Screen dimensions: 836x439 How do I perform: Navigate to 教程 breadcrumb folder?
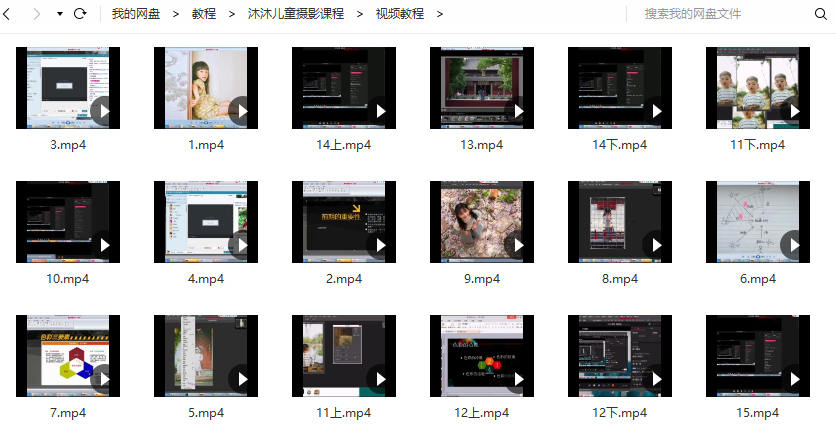click(x=204, y=14)
